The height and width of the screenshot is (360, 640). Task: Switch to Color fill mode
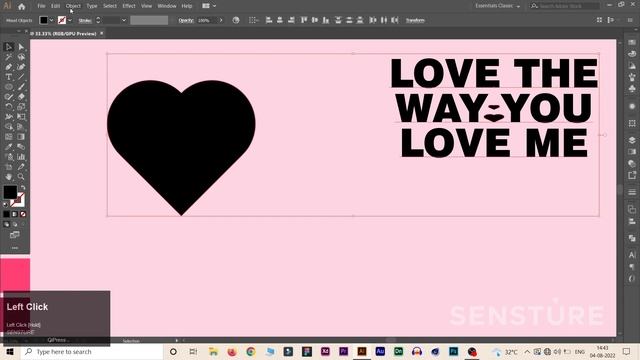(6, 214)
